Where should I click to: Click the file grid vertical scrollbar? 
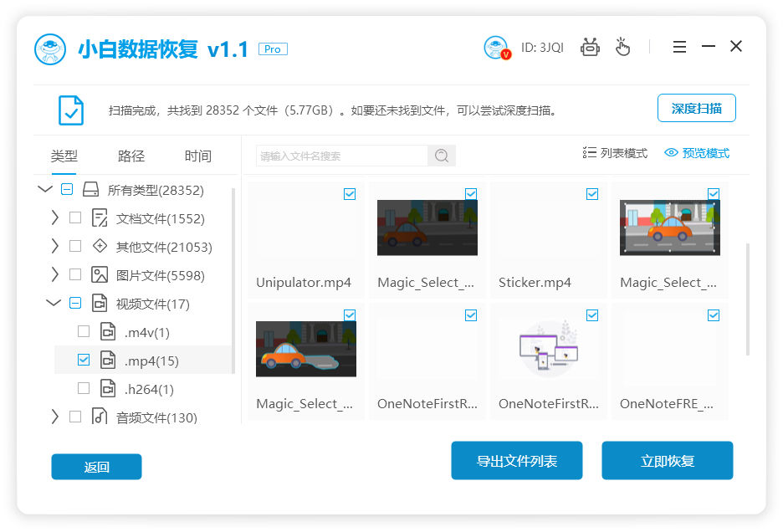pyautogui.click(x=748, y=299)
